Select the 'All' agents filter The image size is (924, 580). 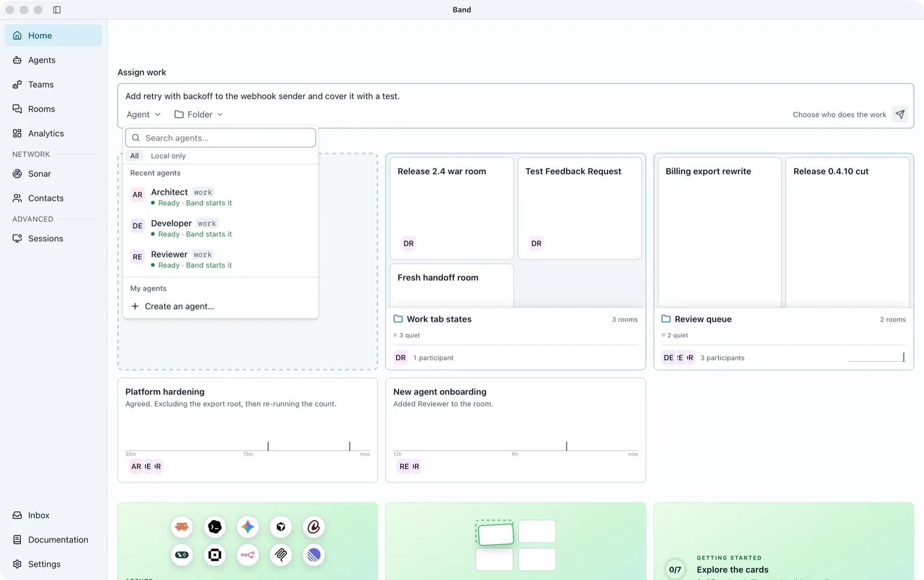135,156
